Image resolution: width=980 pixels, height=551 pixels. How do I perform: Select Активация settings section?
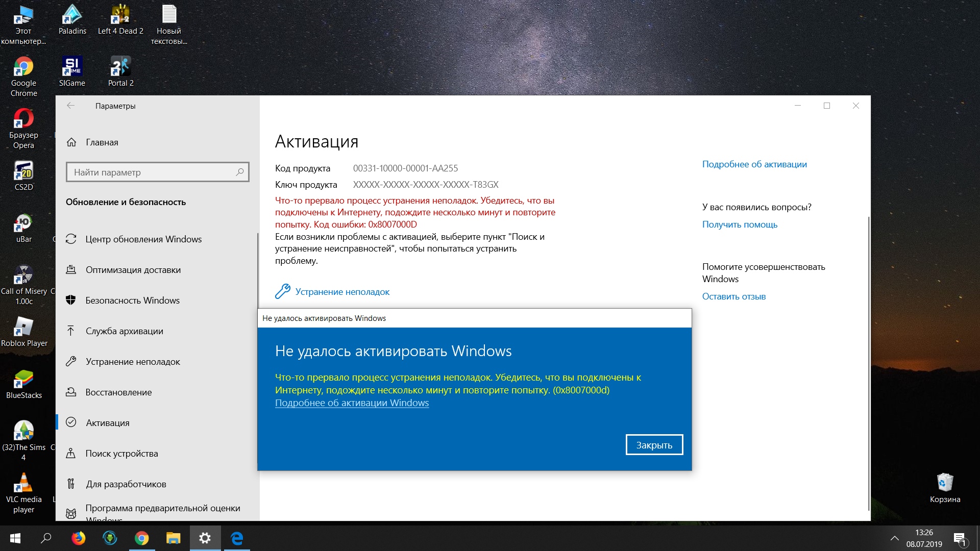(107, 422)
